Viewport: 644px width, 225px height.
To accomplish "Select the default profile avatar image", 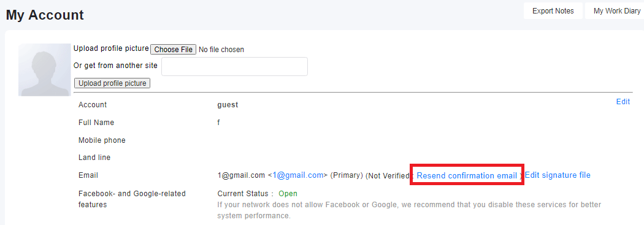I will (x=45, y=70).
